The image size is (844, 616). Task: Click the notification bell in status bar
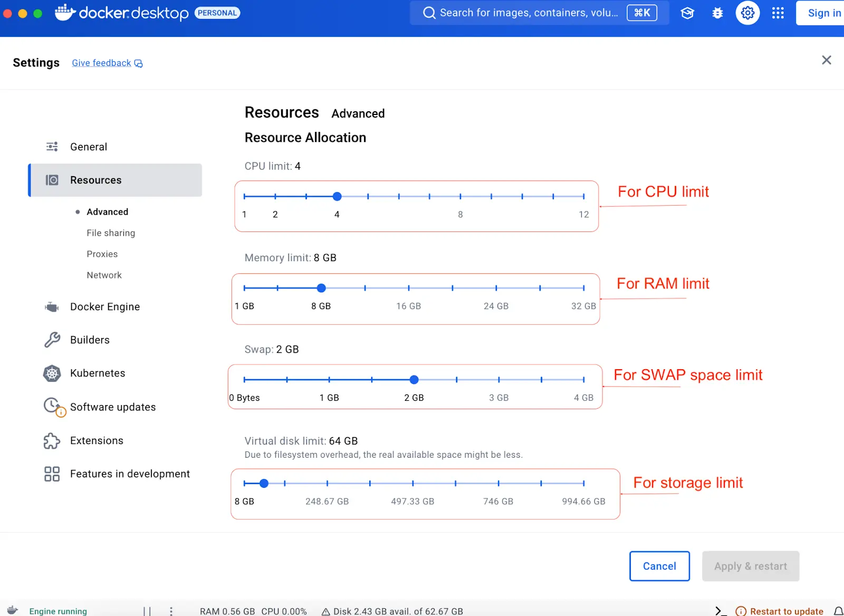click(838, 611)
